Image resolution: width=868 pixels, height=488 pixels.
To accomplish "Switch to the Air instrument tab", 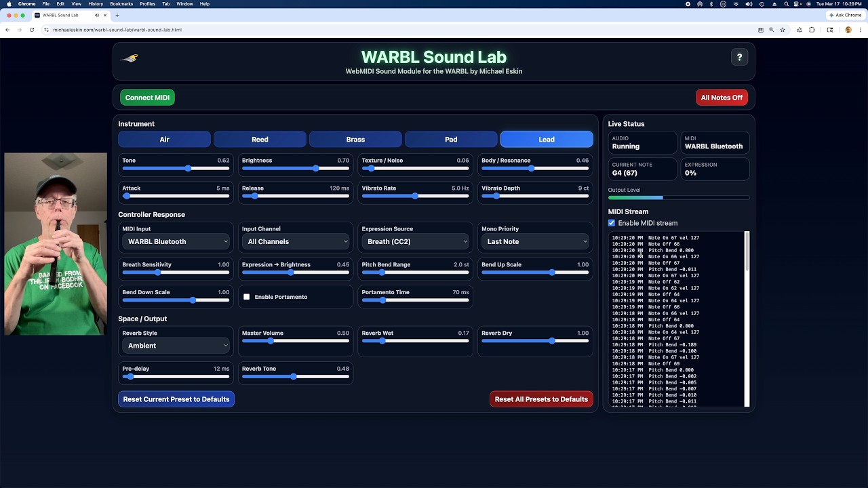I will click(x=164, y=140).
